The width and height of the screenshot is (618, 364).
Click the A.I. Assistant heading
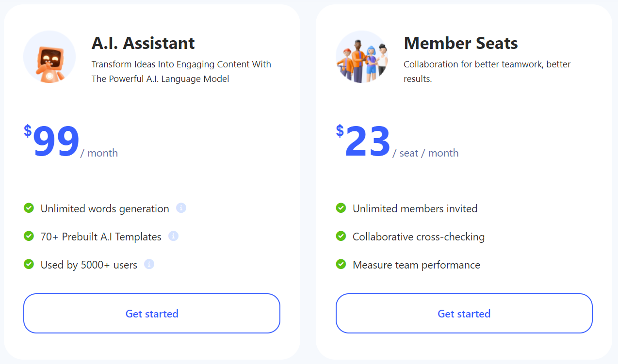click(143, 43)
